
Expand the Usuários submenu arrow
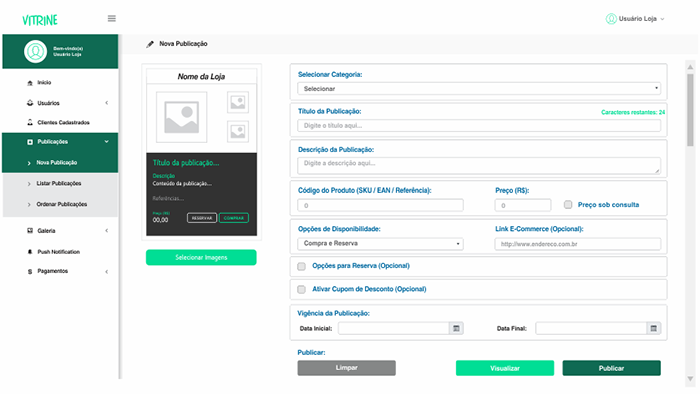pos(107,103)
